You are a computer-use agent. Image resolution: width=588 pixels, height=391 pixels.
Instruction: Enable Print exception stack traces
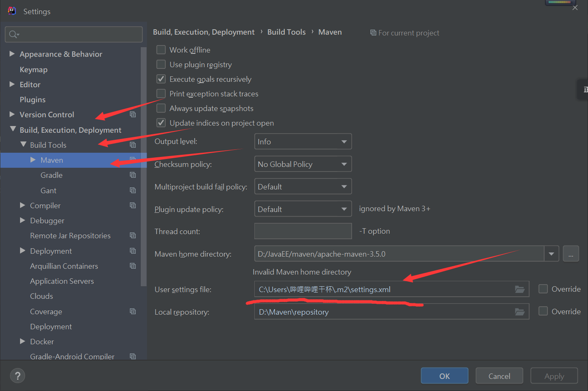(x=161, y=93)
